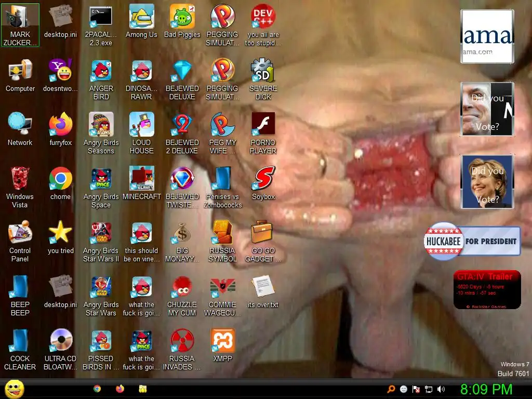
Task: Open the gear-shaped SD icon
Action: (263, 79)
